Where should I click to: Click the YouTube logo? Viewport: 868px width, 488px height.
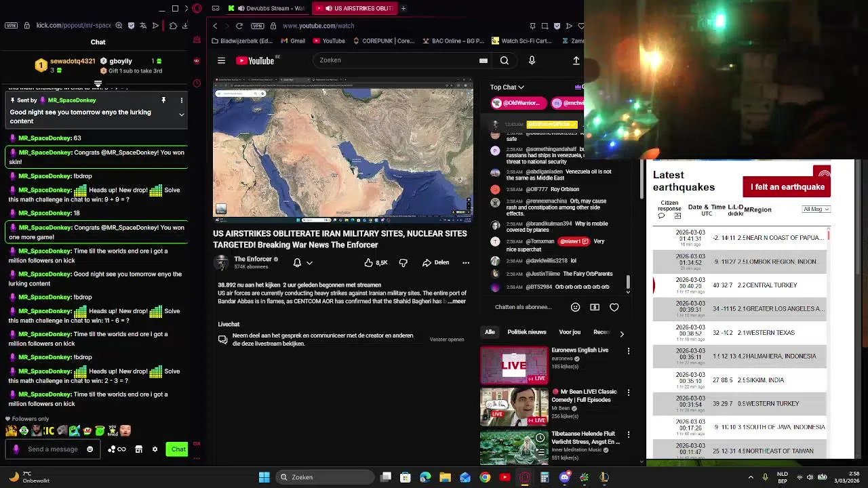(254, 60)
